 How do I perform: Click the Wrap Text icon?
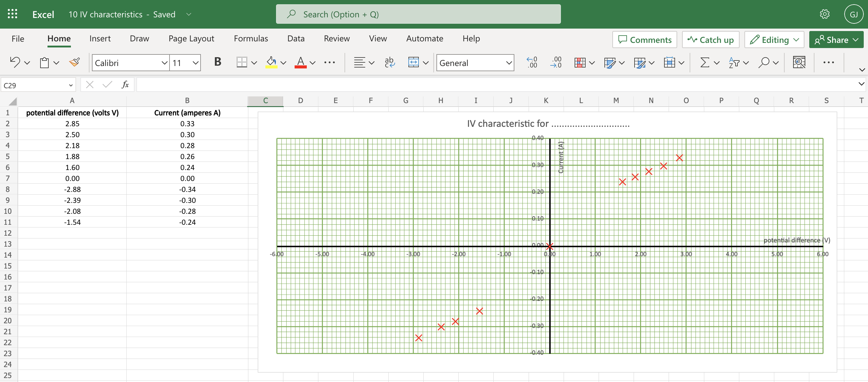pyautogui.click(x=390, y=63)
